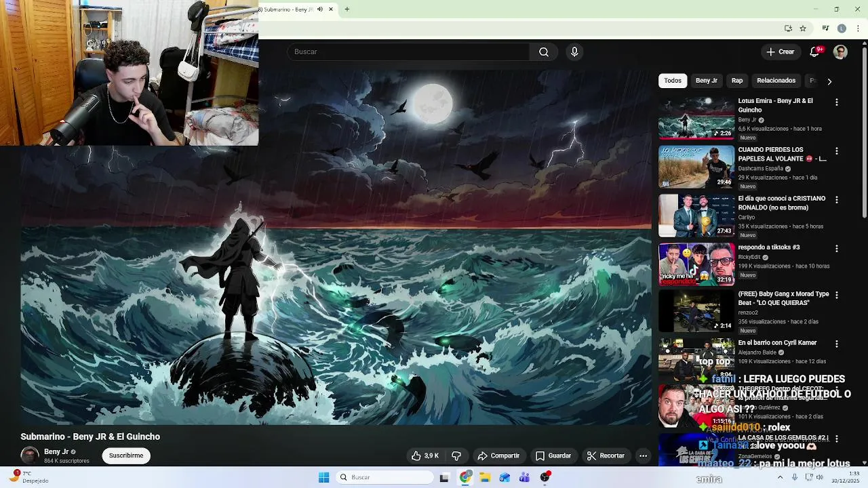The height and width of the screenshot is (488, 868).
Task: Open CRISTIANO RONALDO video thumbnail
Action: tap(696, 216)
